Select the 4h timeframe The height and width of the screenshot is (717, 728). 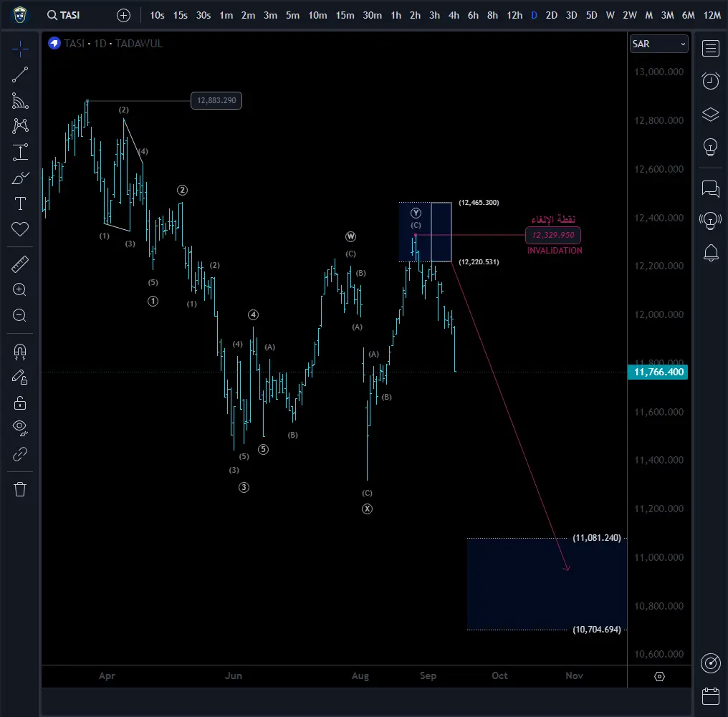click(454, 15)
